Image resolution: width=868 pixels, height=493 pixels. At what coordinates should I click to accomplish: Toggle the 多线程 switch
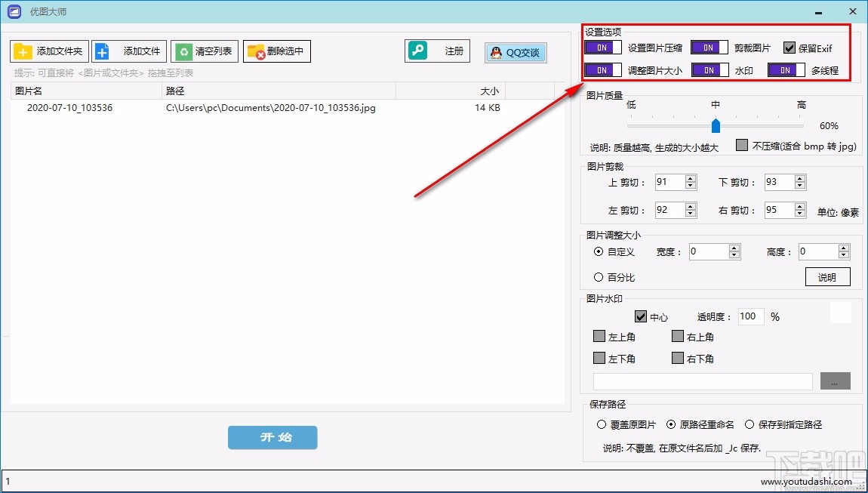coord(786,69)
